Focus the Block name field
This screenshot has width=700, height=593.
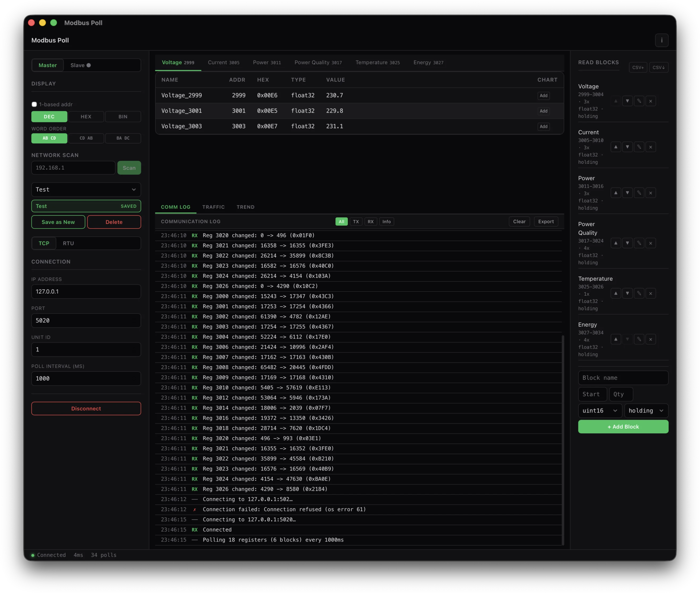click(623, 378)
